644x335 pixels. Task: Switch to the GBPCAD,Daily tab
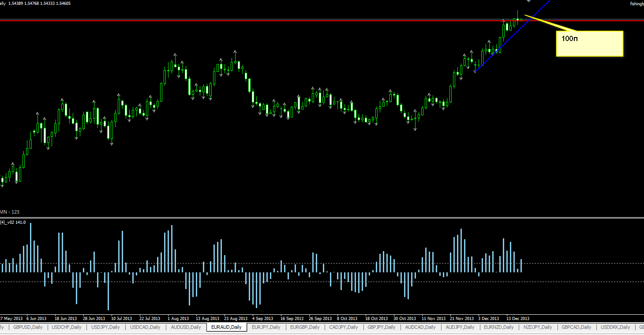577,327
